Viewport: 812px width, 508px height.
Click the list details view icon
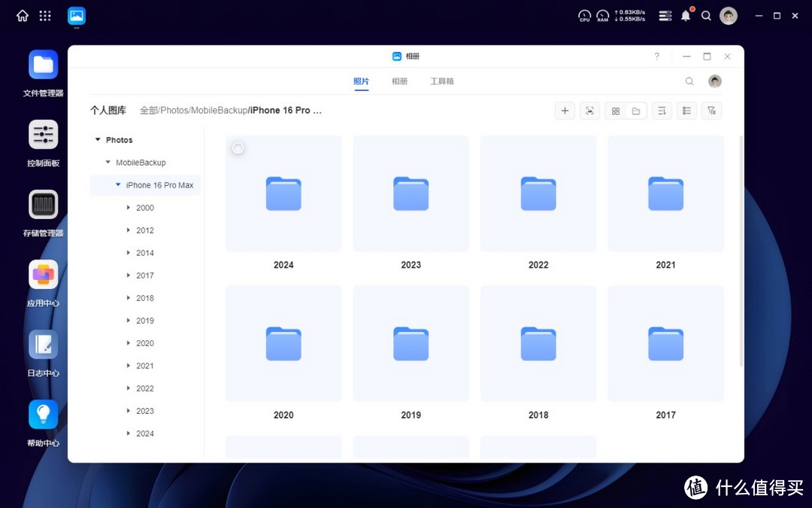point(686,111)
